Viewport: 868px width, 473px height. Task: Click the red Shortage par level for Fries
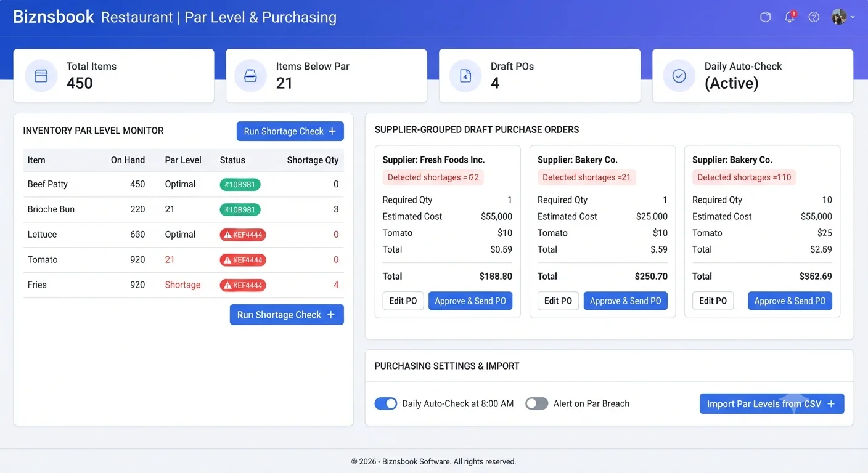pyautogui.click(x=182, y=285)
